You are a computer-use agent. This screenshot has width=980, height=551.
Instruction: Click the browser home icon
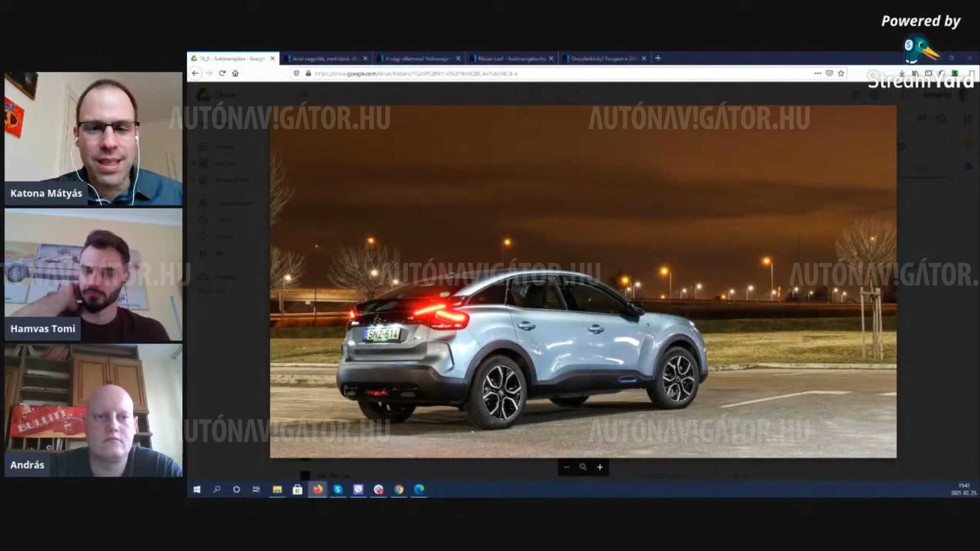(236, 73)
